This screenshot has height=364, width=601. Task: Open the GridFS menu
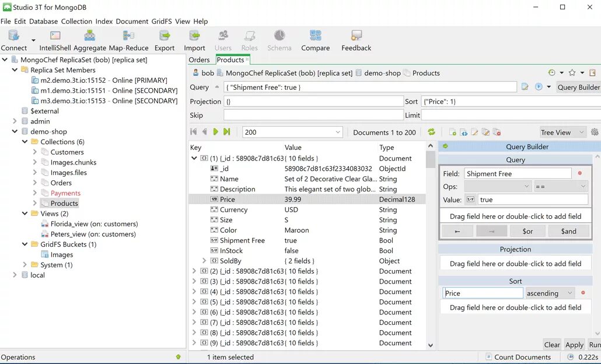(x=162, y=22)
